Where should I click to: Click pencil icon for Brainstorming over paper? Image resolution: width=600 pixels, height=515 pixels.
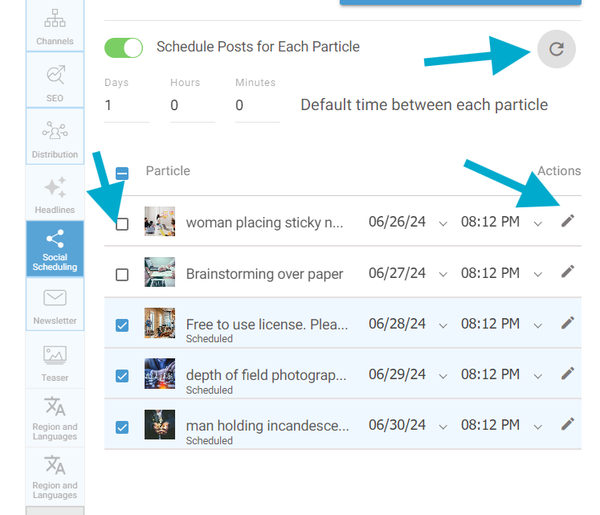(567, 271)
